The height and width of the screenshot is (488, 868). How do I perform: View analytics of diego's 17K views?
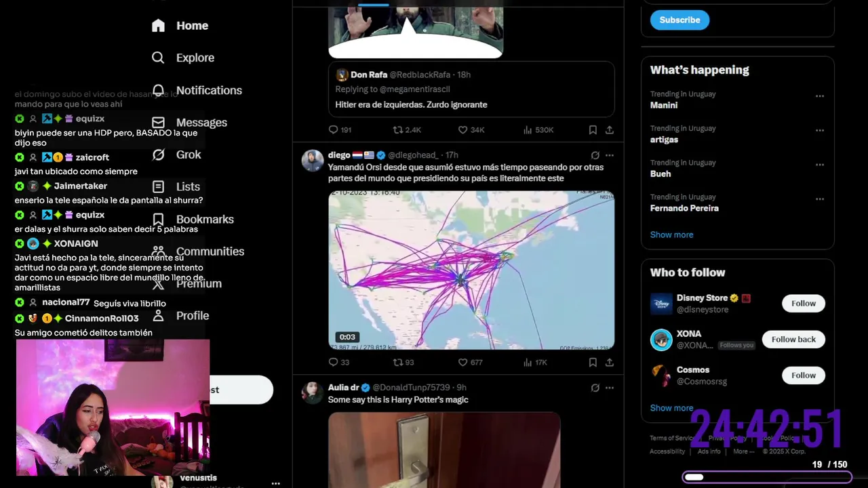click(528, 362)
